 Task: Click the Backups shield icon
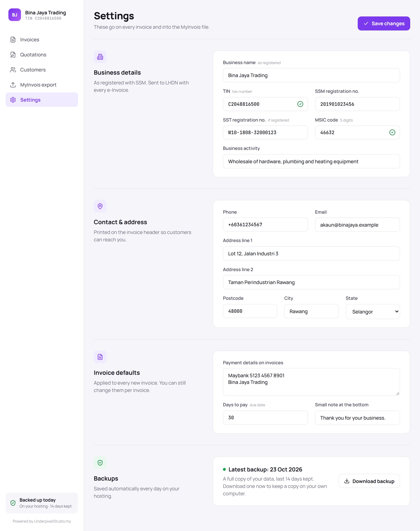tap(100, 463)
